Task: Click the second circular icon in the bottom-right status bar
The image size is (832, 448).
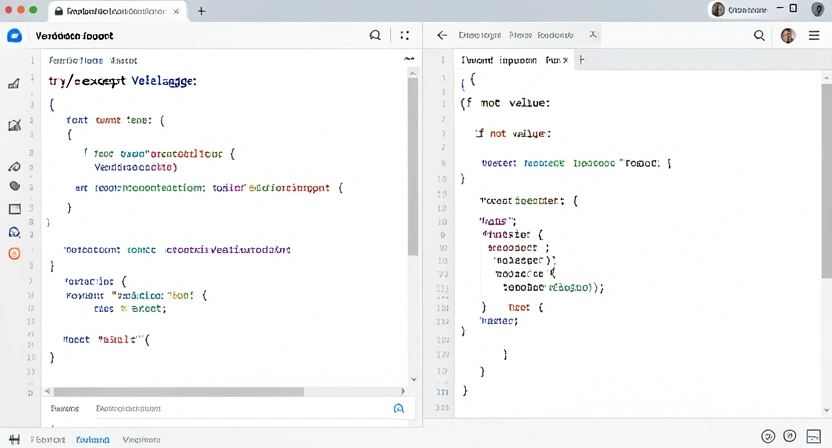Action: click(x=790, y=436)
